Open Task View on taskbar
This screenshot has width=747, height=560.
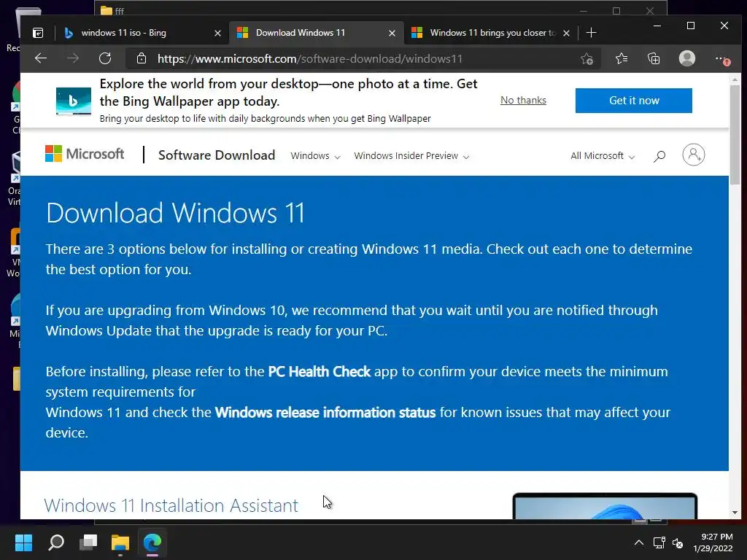(88, 542)
